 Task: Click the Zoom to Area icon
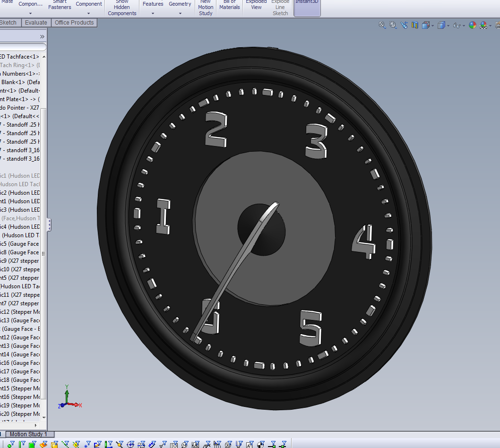[x=393, y=26]
